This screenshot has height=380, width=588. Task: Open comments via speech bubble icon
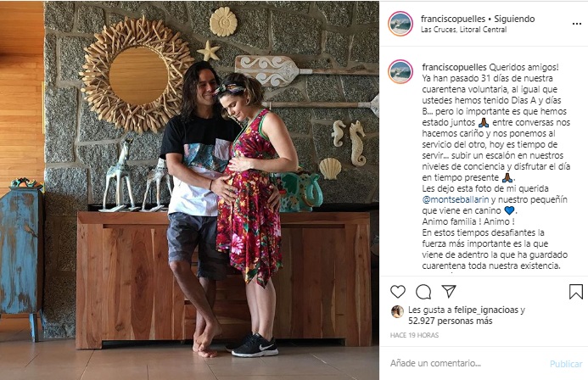423,292
